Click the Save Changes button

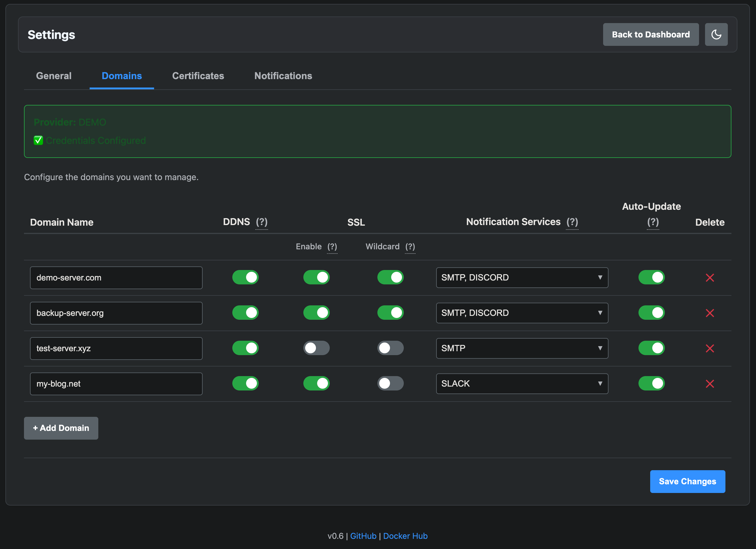(x=687, y=481)
